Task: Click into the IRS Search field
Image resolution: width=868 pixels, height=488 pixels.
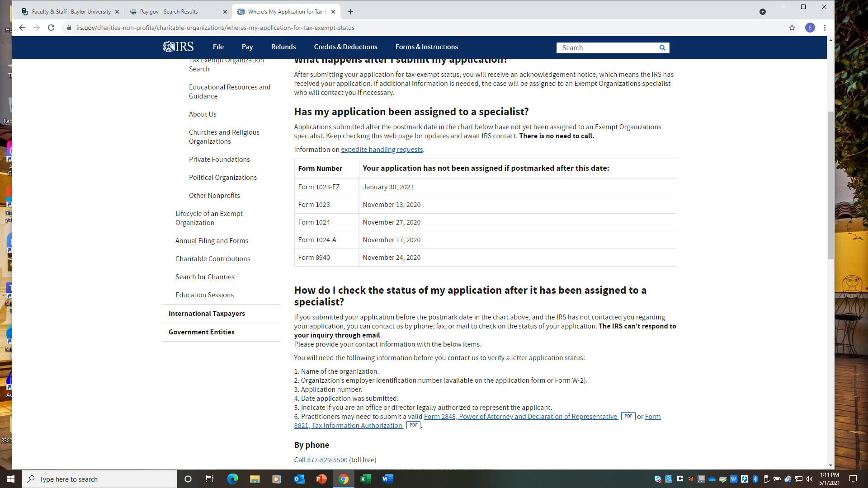Action: click(606, 47)
